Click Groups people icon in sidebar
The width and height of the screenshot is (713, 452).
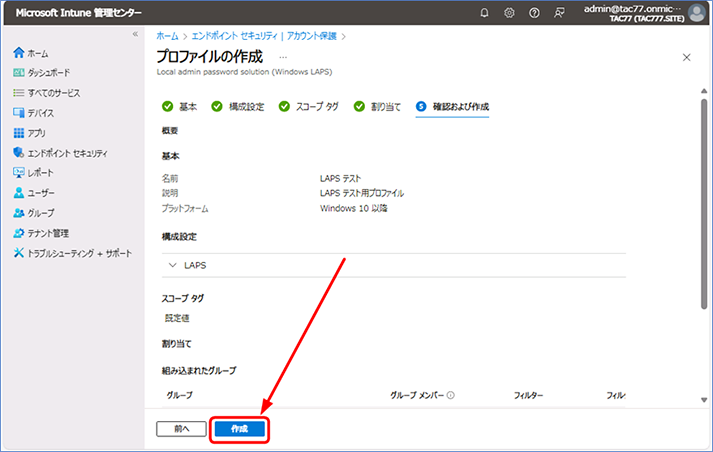[x=19, y=213]
